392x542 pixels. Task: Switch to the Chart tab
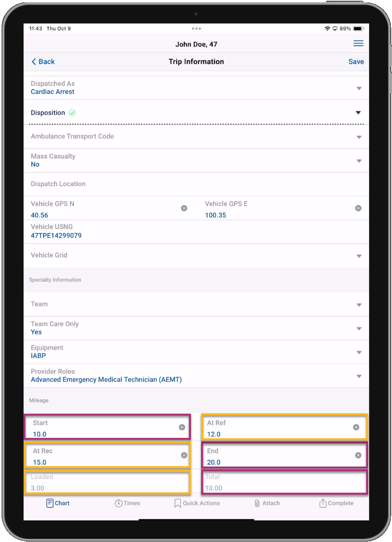(x=58, y=503)
